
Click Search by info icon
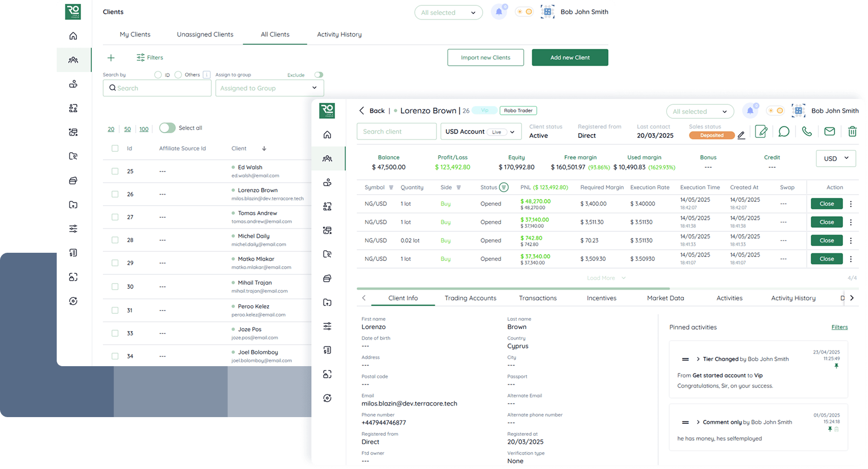[x=207, y=74]
